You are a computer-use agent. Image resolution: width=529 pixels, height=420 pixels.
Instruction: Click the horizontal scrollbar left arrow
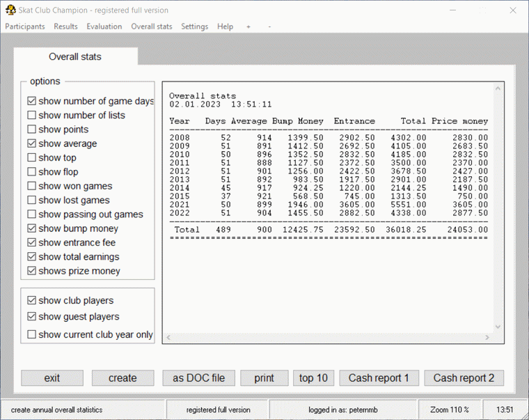(168, 337)
